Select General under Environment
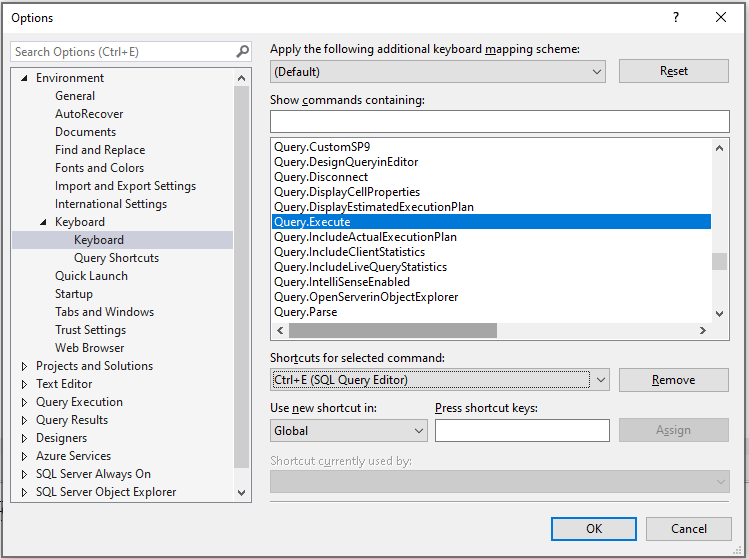The height and width of the screenshot is (559, 749). point(75,96)
